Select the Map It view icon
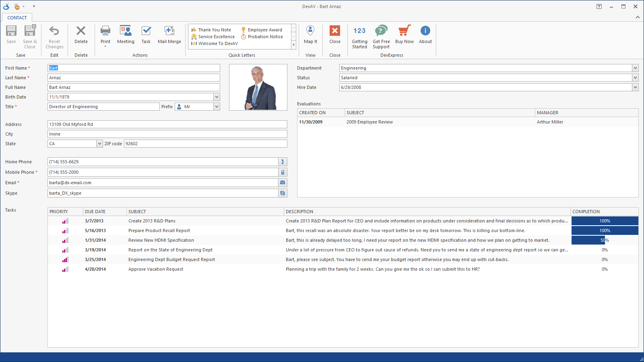This screenshot has height=362, width=644. pyautogui.click(x=310, y=35)
